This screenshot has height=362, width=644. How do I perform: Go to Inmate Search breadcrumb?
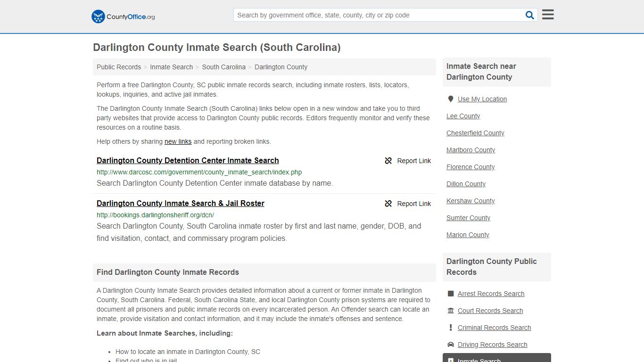tap(171, 67)
